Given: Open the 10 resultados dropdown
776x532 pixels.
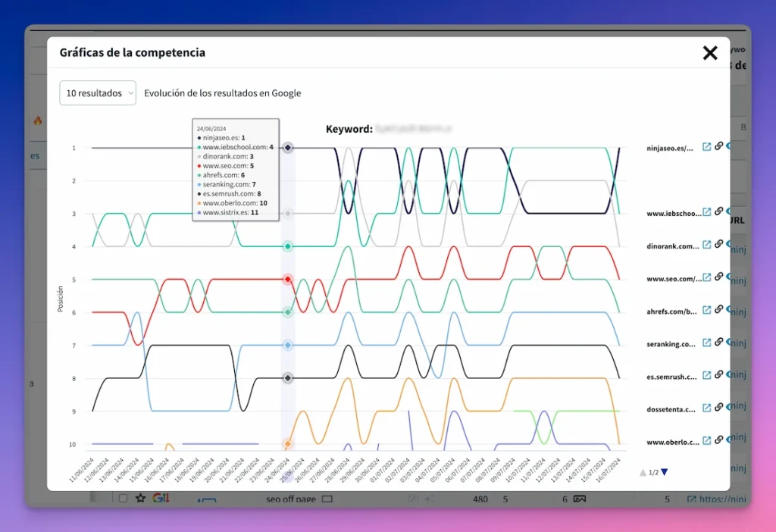Looking at the screenshot, I should [97, 92].
